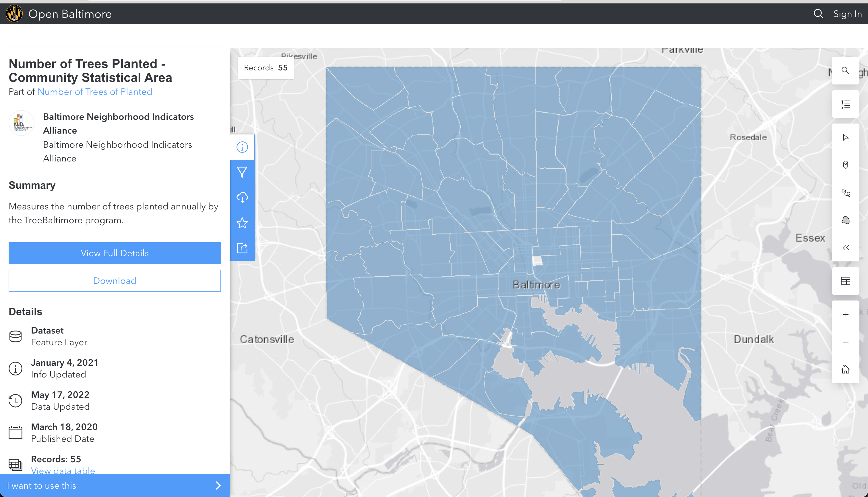The height and width of the screenshot is (497, 868).
Task: Collapse the map tool panel with the double chevron
Action: 846,247
